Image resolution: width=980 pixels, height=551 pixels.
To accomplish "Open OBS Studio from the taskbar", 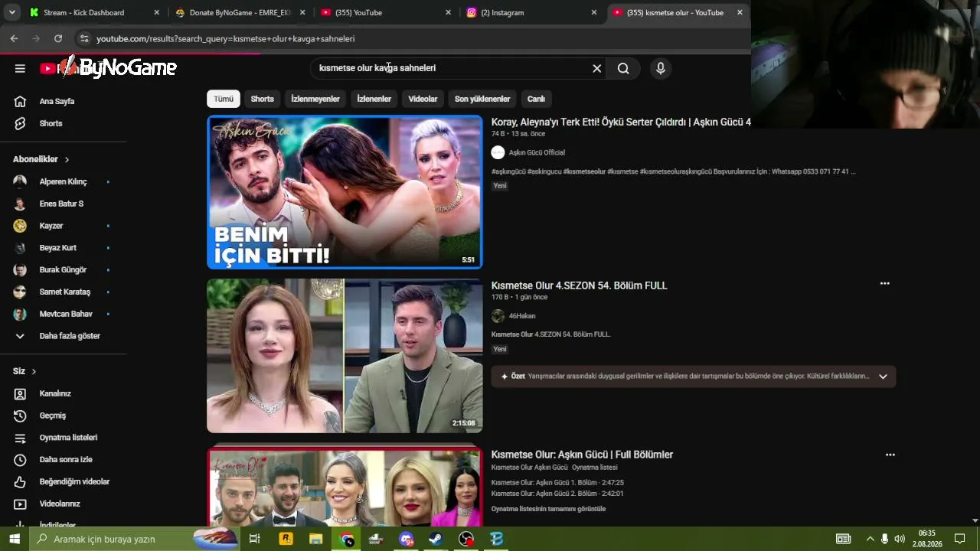I will (x=466, y=539).
